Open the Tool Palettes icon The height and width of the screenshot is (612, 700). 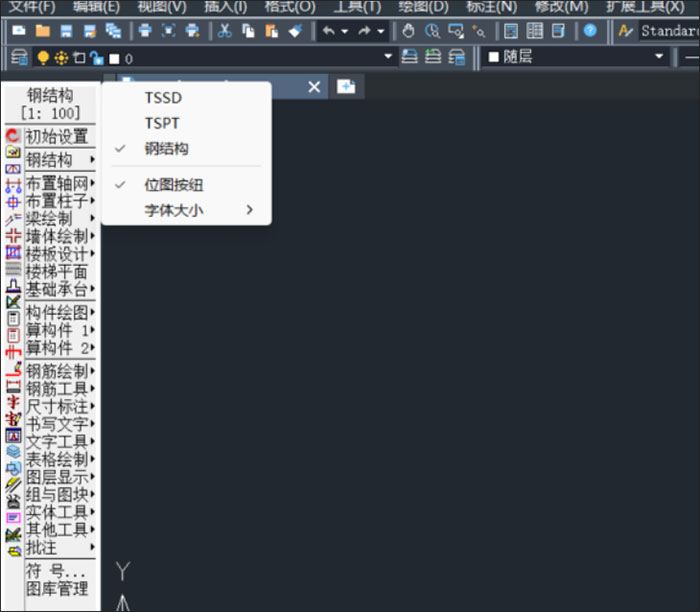(x=558, y=31)
